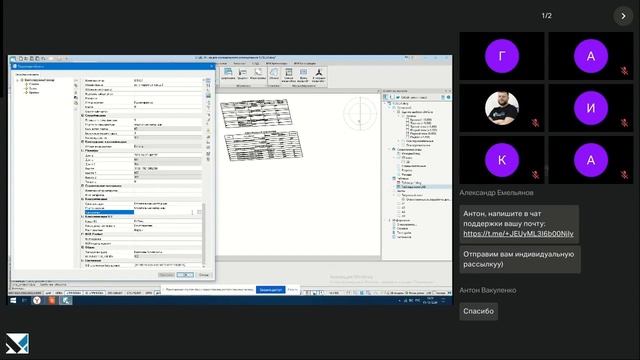Viewport: 640px width, 360px height.
Task: Open Yandex Browser from the shared taskbar
Action: coord(37,300)
